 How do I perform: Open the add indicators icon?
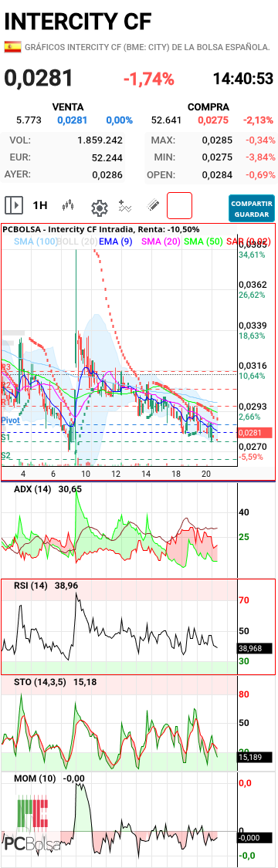(125, 206)
